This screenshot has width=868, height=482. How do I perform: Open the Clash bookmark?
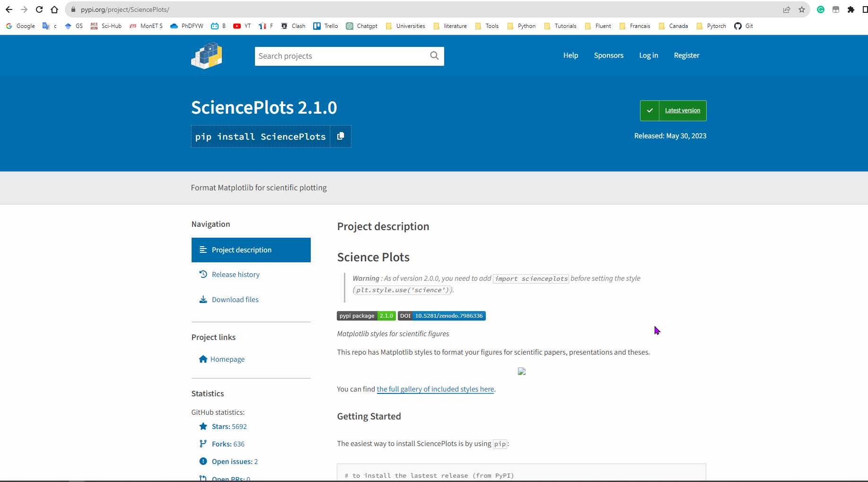pos(293,26)
